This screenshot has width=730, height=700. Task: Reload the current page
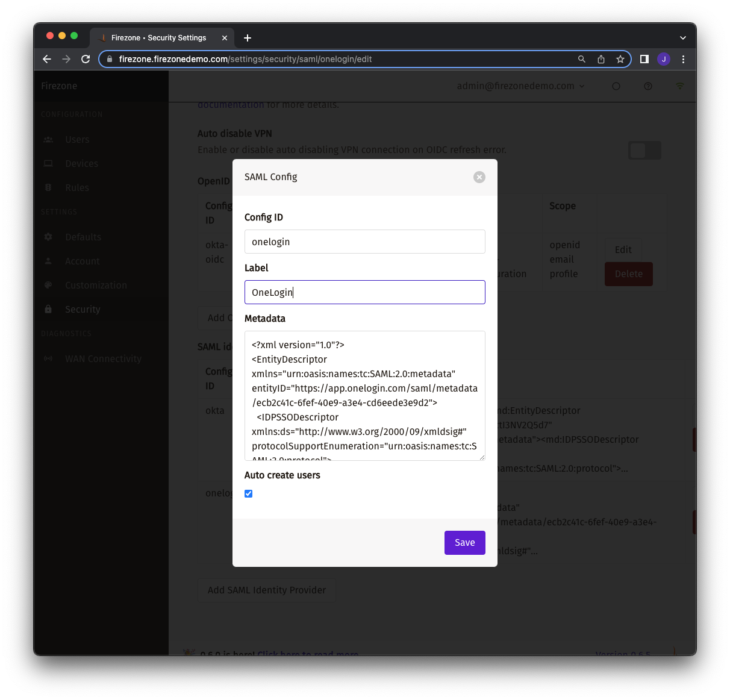[x=86, y=59]
